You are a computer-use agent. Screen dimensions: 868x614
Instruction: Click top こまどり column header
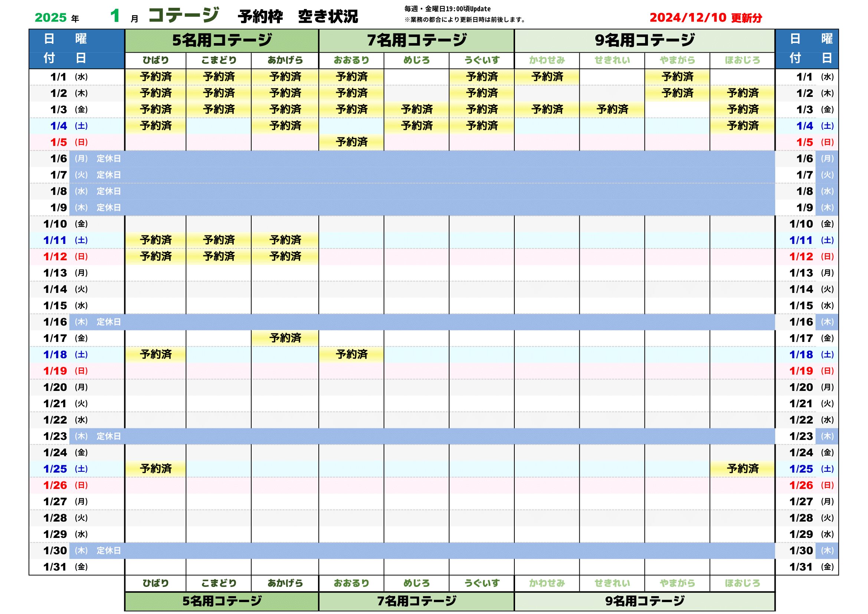pyautogui.click(x=219, y=60)
